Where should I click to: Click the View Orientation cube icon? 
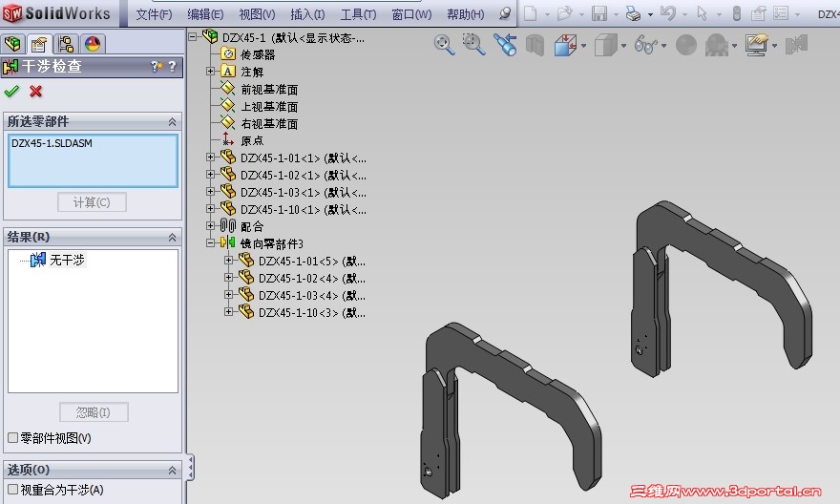tap(565, 45)
